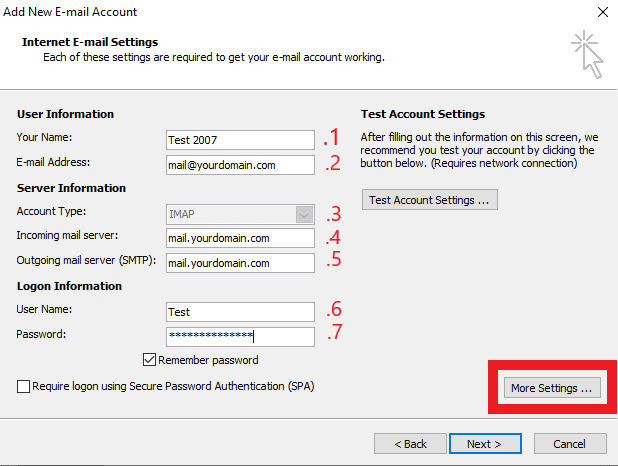Viewport: 618px width, 466px height.
Task: Open More Settings
Action: tap(551, 388)
